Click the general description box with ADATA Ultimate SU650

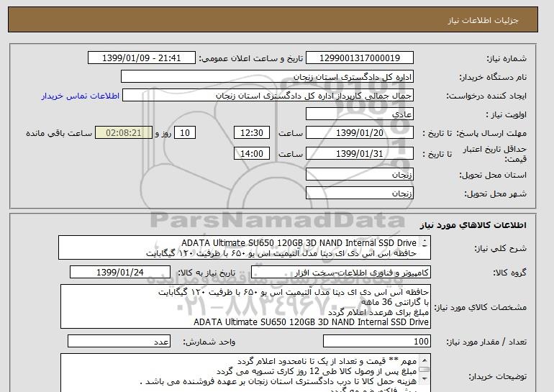click(x=245, y=248)
